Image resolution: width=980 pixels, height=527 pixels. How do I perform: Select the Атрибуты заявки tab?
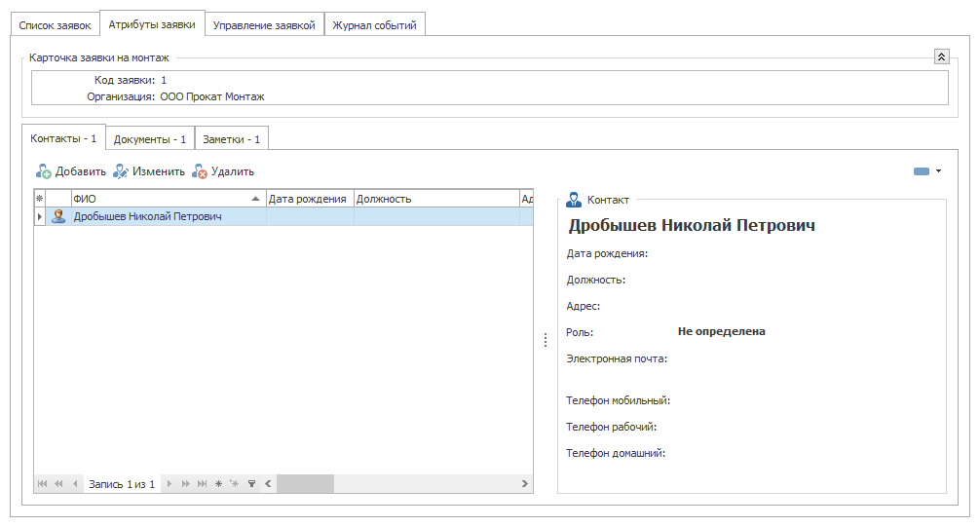click(152, 24)
